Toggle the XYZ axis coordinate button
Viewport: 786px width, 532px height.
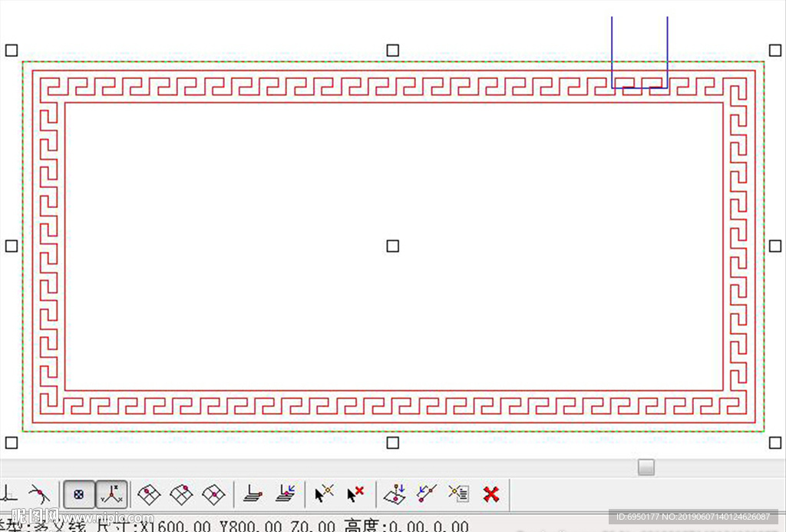click(111, 494)
